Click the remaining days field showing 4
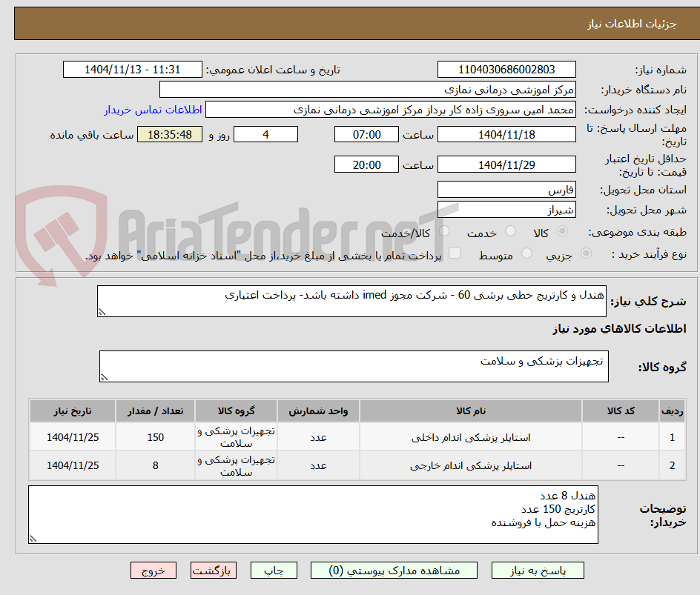Screen dimensions: 700x595 pos(265,134)
